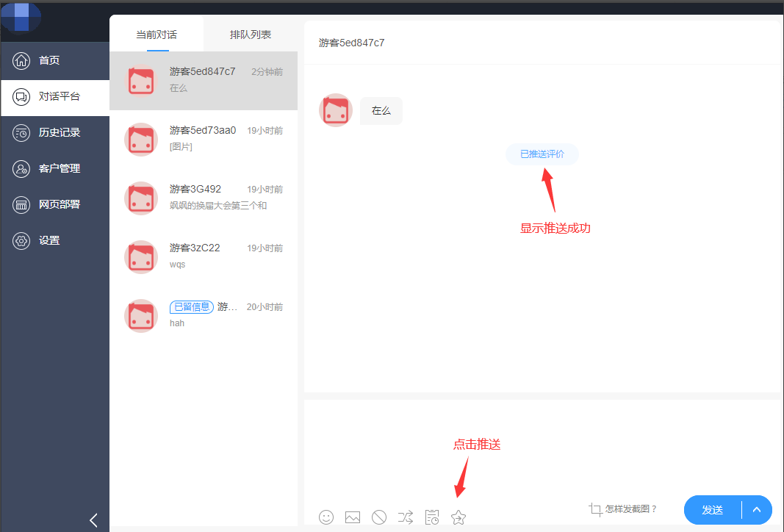The image size is (784, 532).
Task: Open 设置 menu item
Action: click(x=55, y=240)
